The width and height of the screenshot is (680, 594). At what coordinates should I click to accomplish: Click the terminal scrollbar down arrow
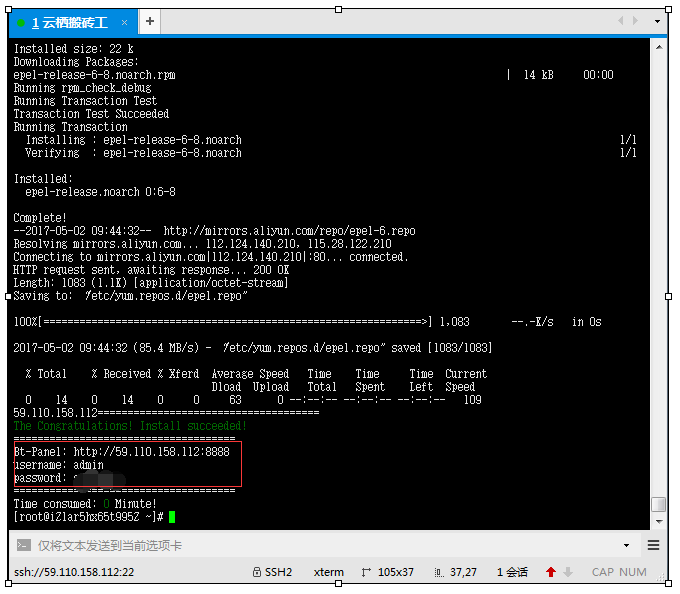[657, 521]
